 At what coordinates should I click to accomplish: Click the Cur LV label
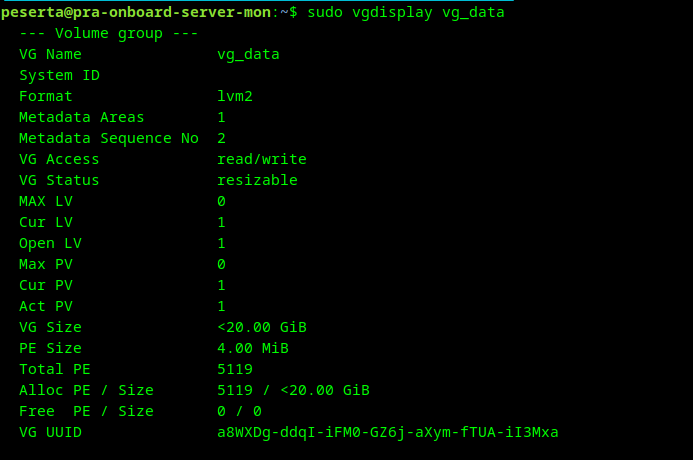tap(46, 222)
